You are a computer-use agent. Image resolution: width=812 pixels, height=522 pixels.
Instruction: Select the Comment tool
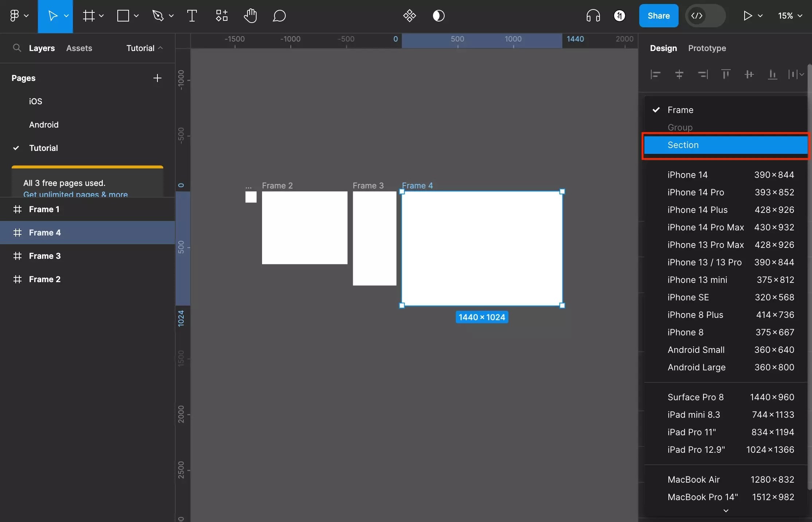click(x=279, y=16)
